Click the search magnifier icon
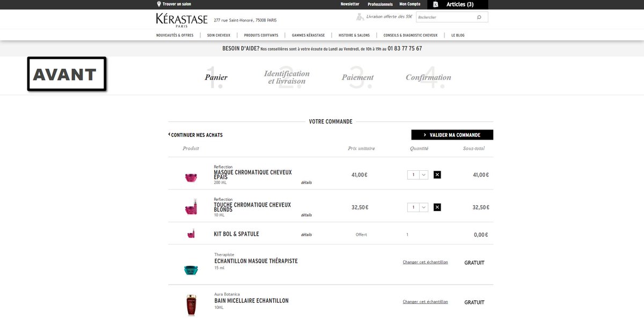The width and height of the screenshot is (644, 319). (x=479, y=17)
